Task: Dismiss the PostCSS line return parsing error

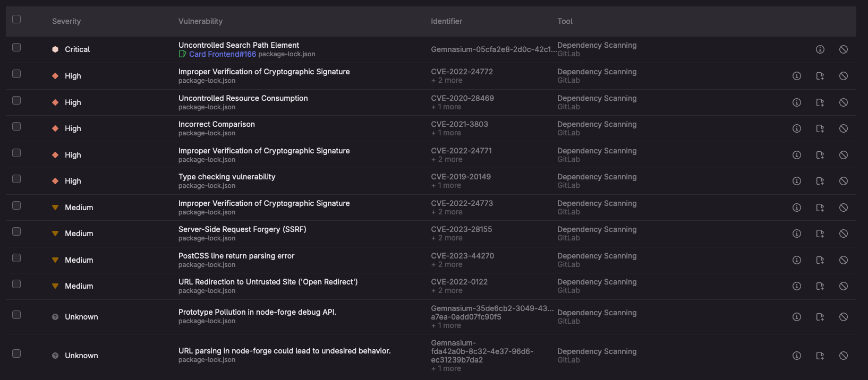Action: click(x=843, y=260)
